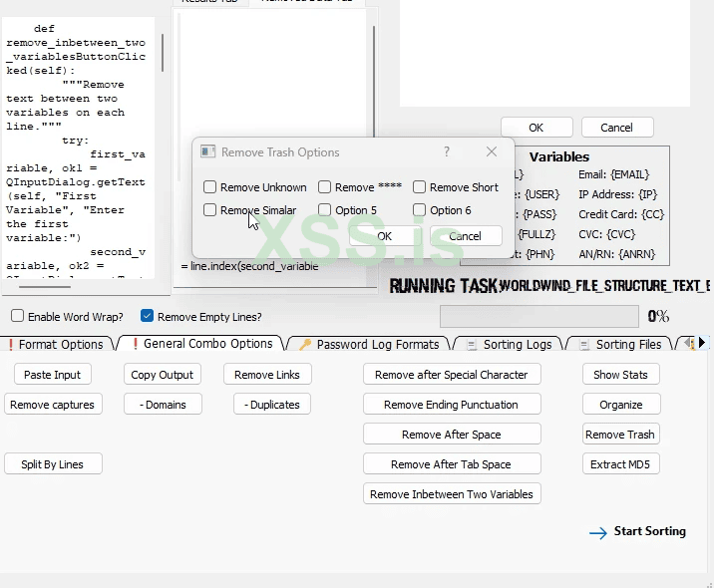Click the code panel horizontal scrollbar
This screenshot has width=714, height=588.
tap(45, 287)
